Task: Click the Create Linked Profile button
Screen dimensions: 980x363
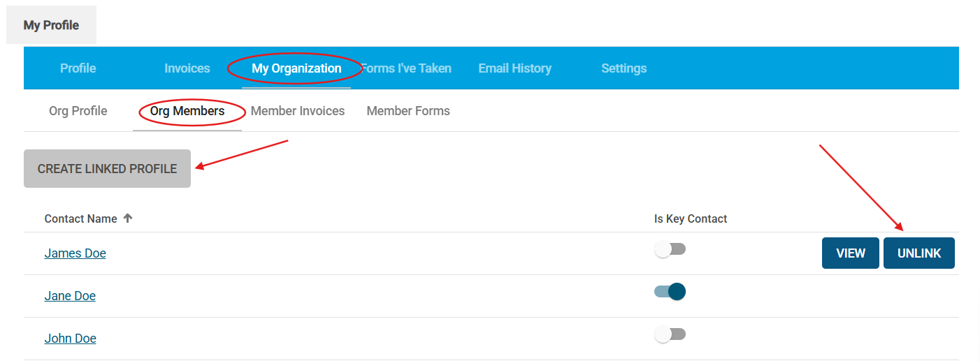Action: click(x=107, y=169)
